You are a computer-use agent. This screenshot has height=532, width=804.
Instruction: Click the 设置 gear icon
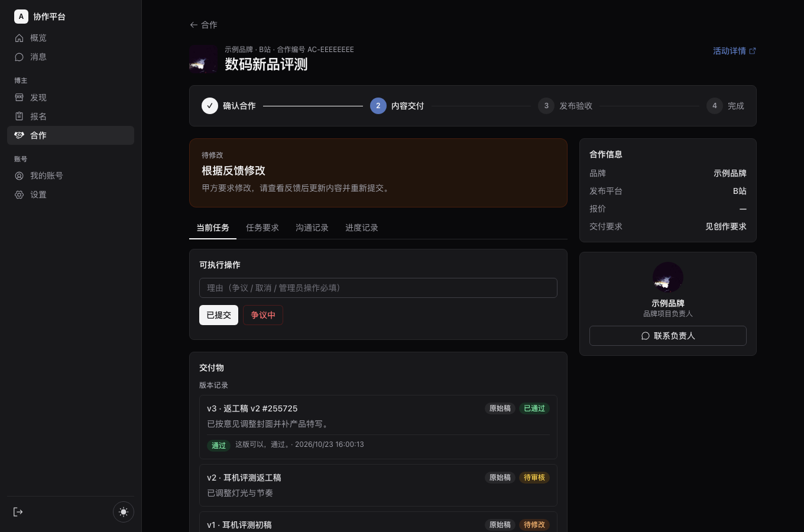click(19, 194)
